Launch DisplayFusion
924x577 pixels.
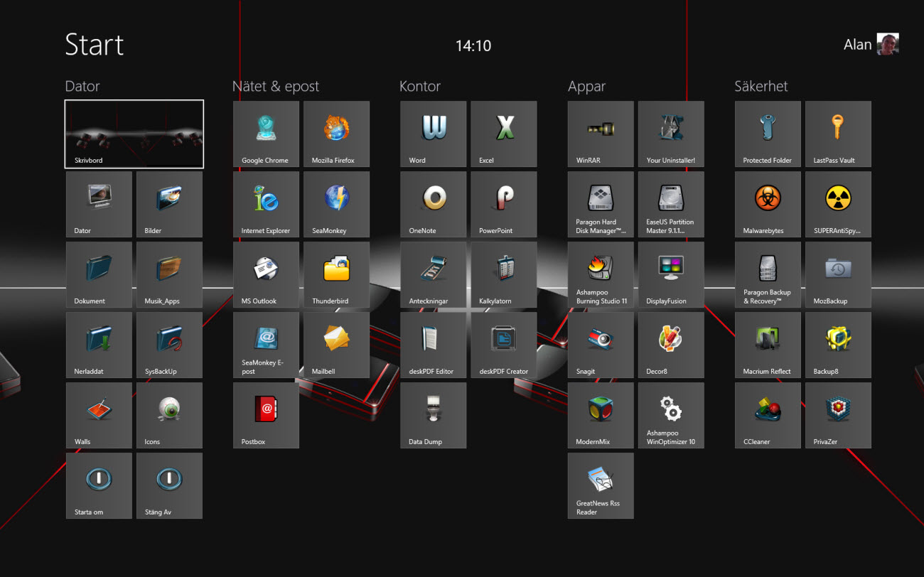pyautogui.click(x=671, y=274)
